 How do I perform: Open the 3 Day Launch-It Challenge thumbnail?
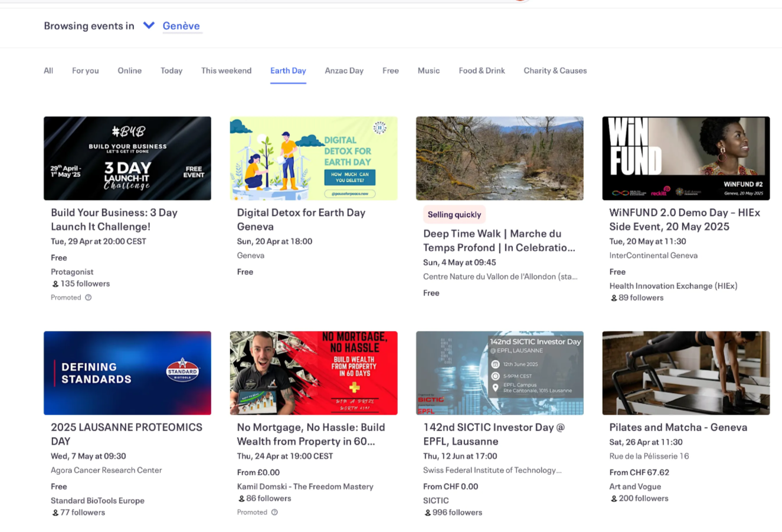click(x=127, y=158)
